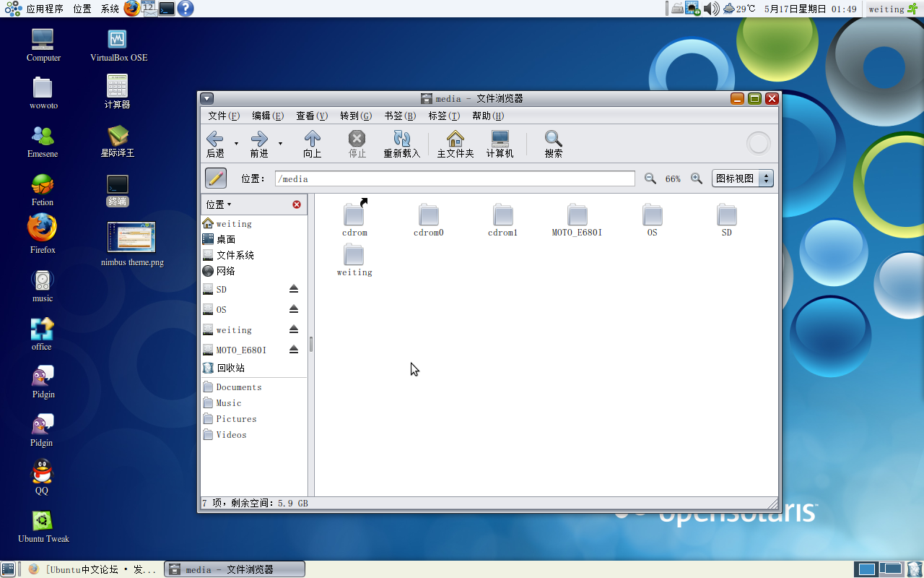Click the weiting user switcher
This screenshot has height=578, width=924.
click(892, 9)
